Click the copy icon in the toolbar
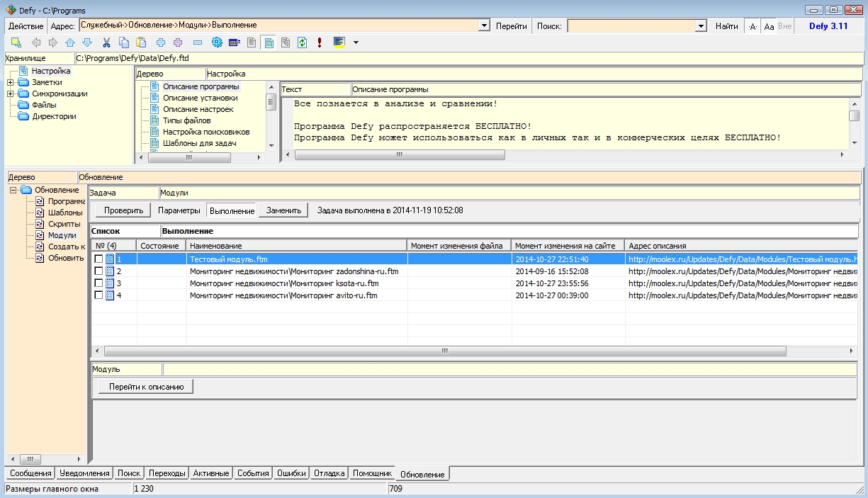 pyautogui.click(x=124, y=43)
